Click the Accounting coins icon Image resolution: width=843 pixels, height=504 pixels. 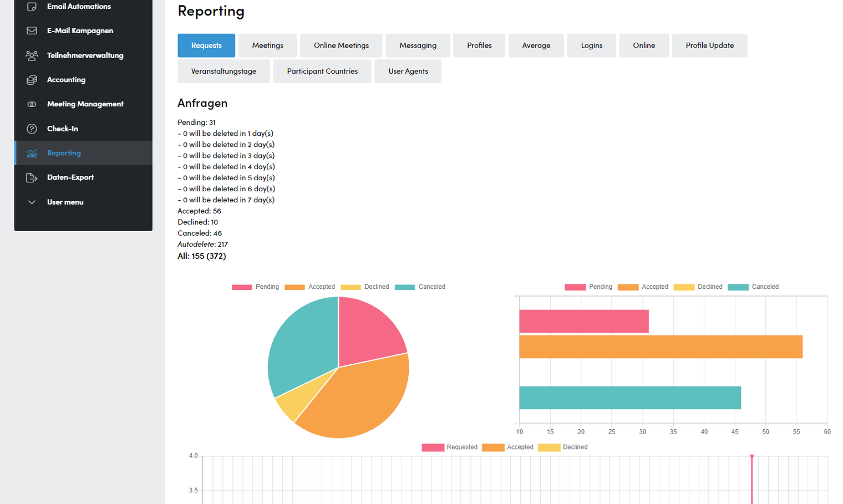coord(32,80)
